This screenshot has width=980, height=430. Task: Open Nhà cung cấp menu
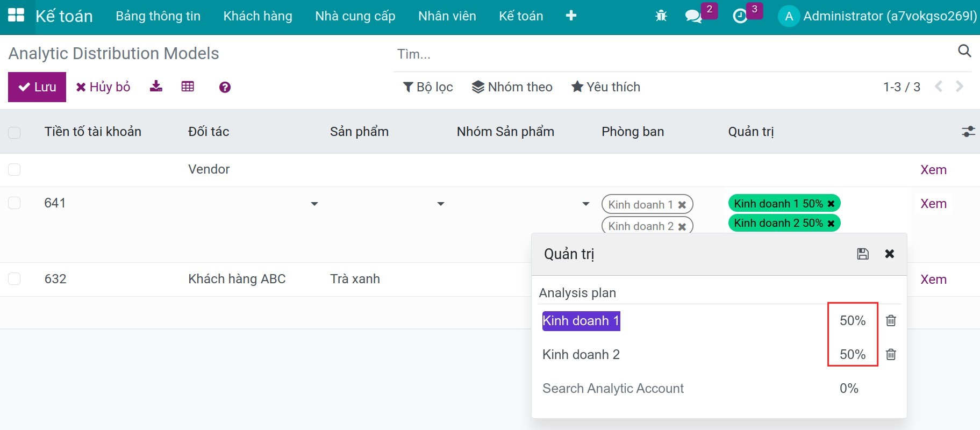point(355,16)
